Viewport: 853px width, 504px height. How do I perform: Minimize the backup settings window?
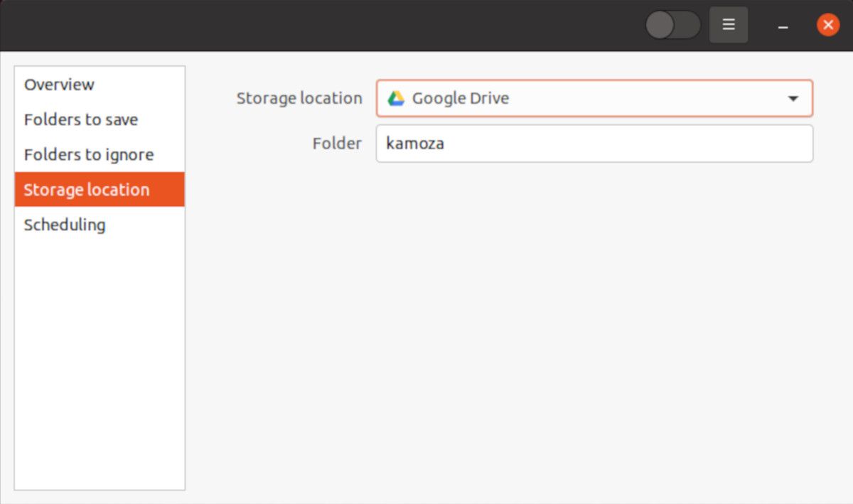783,26
